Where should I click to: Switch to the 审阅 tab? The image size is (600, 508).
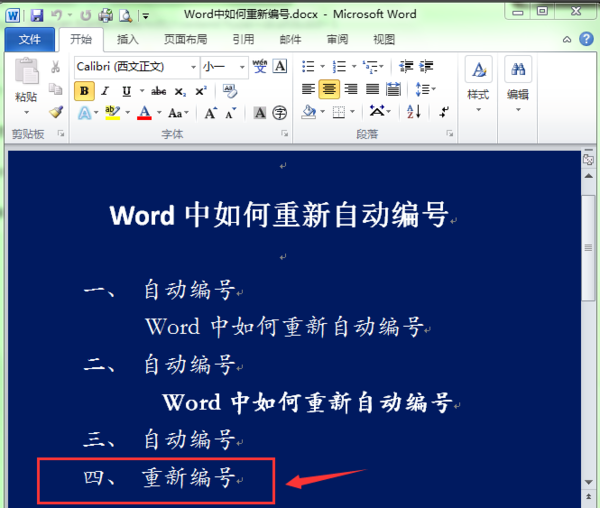click(x=337, y=39)
